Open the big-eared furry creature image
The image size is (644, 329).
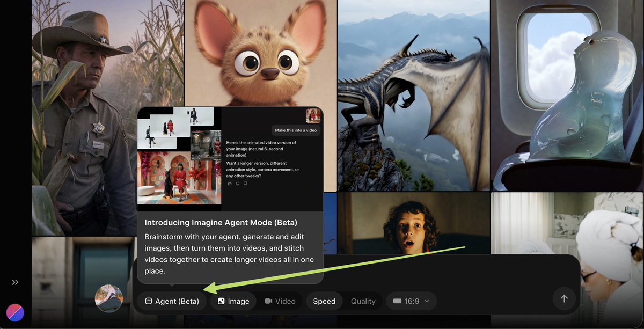pos(261,53)
